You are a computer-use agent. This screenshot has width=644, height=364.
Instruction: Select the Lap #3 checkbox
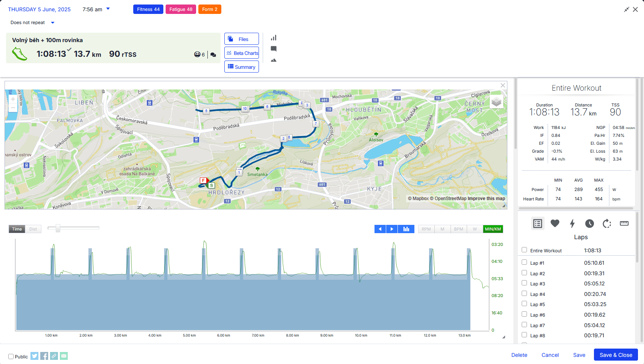pyautogui.click(x=524, y=283)
